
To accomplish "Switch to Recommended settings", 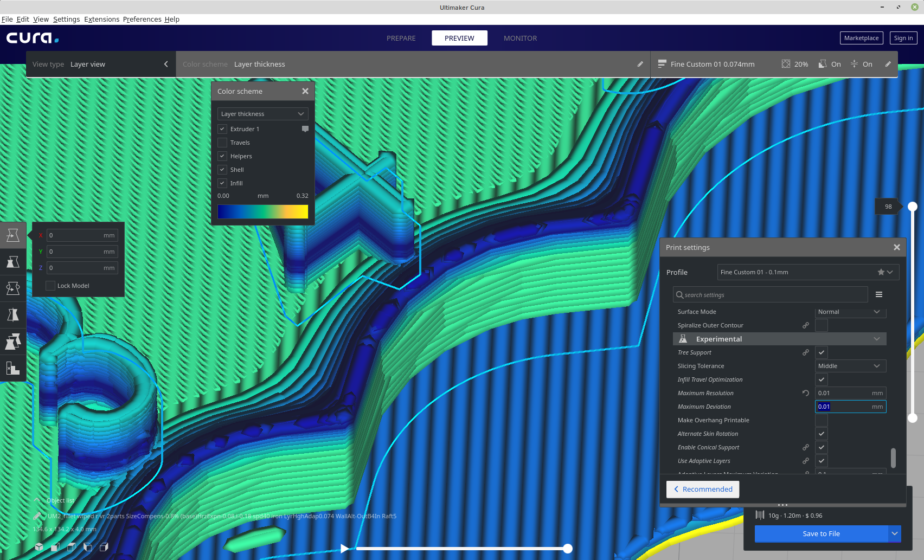I will click(x=703, y=489).
